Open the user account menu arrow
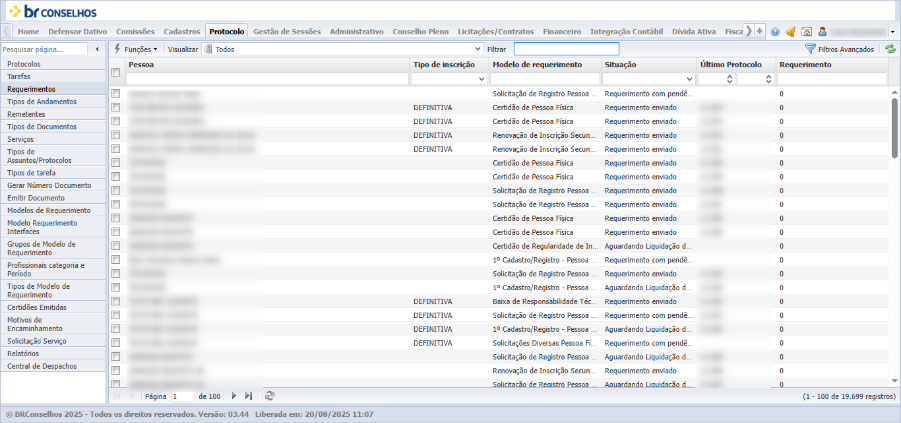This screenshot has width=901, height=423. pos(892,32)
